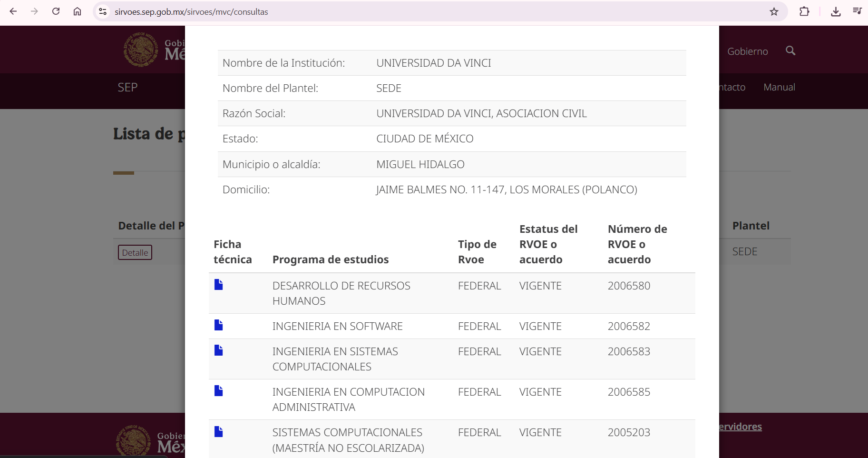Screen dimensions: 868x458
Task: Select RVOE number 2005203
Action: 629,432
